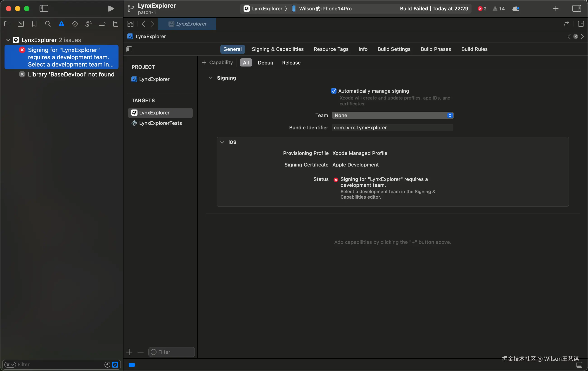Screen dimensions: 588x371
Task: Click the issue indicator between jump arrows
Action: [576, 36]
